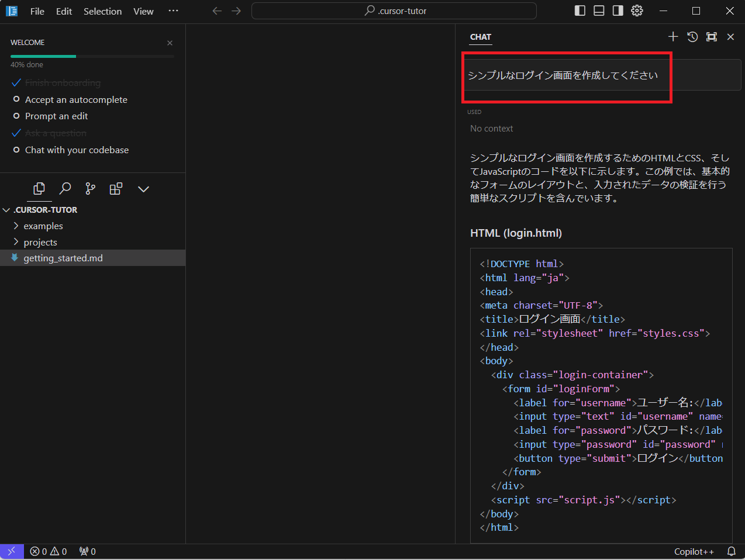745x560 pixels.
Task: Start a new chat with the plus icon
Action: coord(673,37)
